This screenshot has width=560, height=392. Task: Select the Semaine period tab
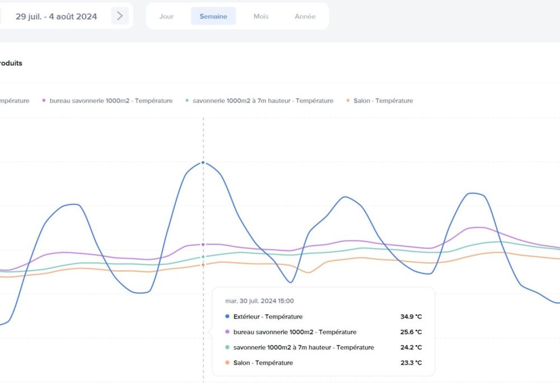(213, 16)
